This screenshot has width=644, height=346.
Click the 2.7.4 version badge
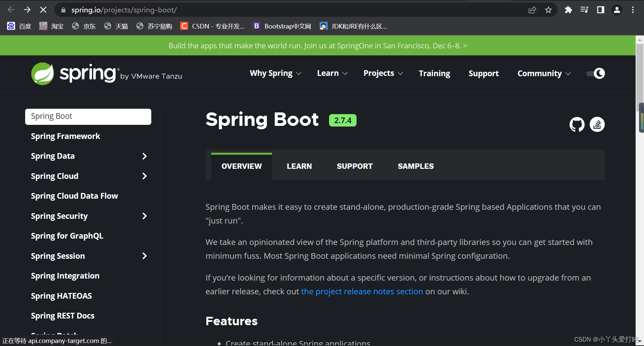click(342, 120)
